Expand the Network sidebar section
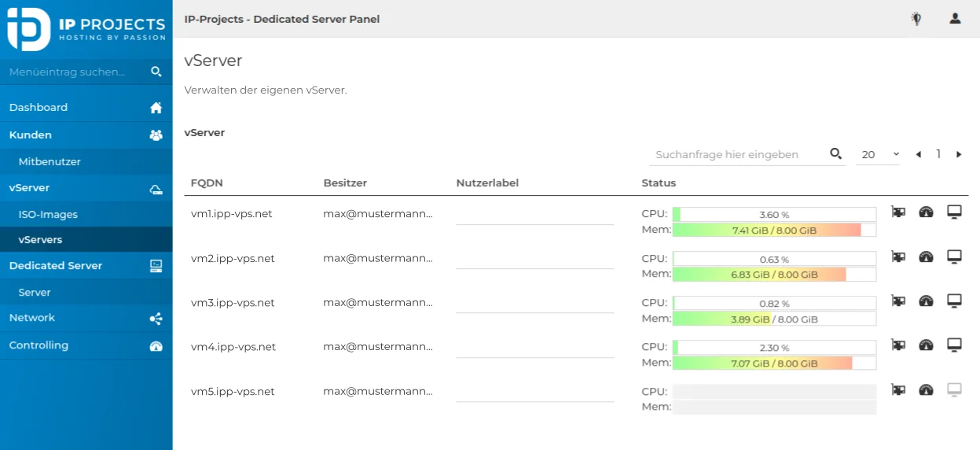 click(32, 318)
